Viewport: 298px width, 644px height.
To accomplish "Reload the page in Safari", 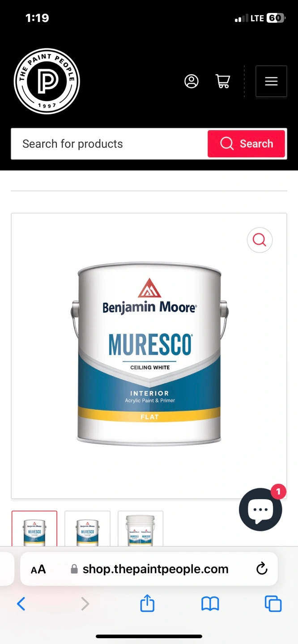I will (x=262, y=569).
